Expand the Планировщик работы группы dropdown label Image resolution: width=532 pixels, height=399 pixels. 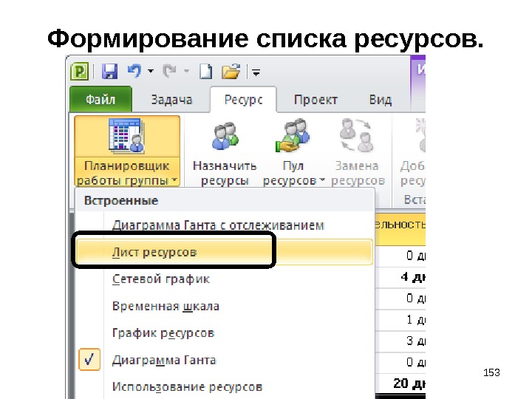(x=127, y=173)
